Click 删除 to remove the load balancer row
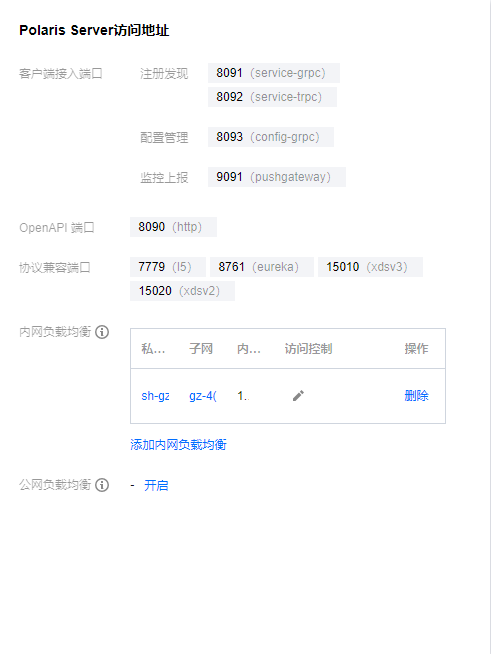Image resolution: width=491 pixels, height=654 pixels. (x=416, y=395)
